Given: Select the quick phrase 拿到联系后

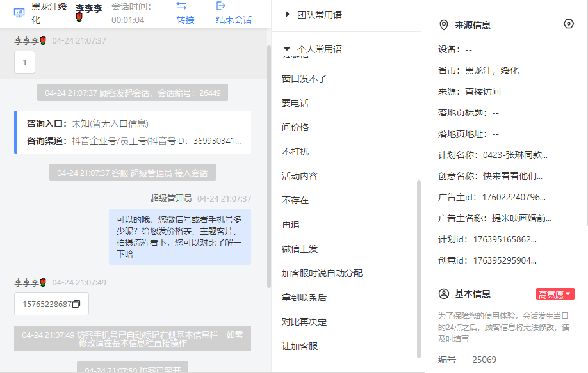Looking at the screenshot, I should [x=304, y=298].
